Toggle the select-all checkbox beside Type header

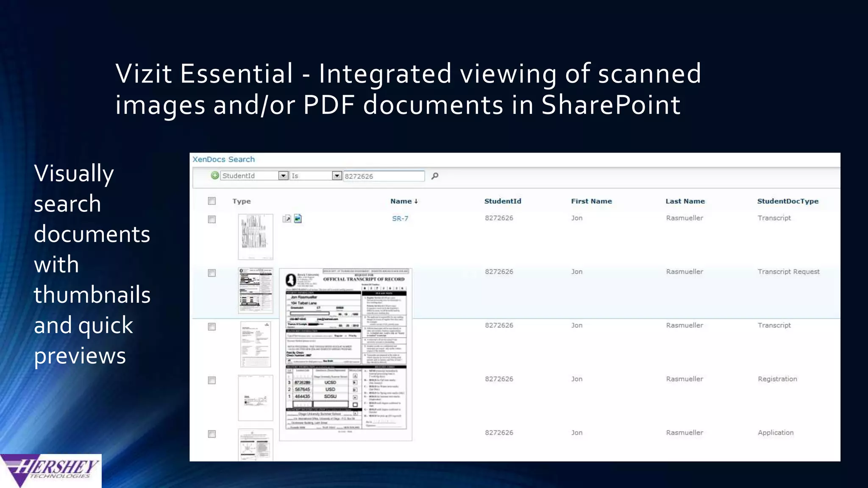(212, 201)
